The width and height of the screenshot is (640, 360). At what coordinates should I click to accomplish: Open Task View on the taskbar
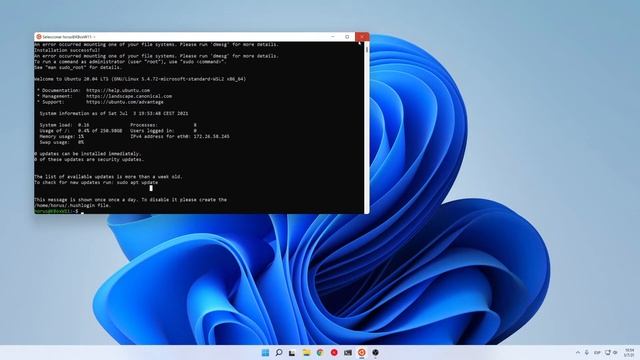coord(292,352)
